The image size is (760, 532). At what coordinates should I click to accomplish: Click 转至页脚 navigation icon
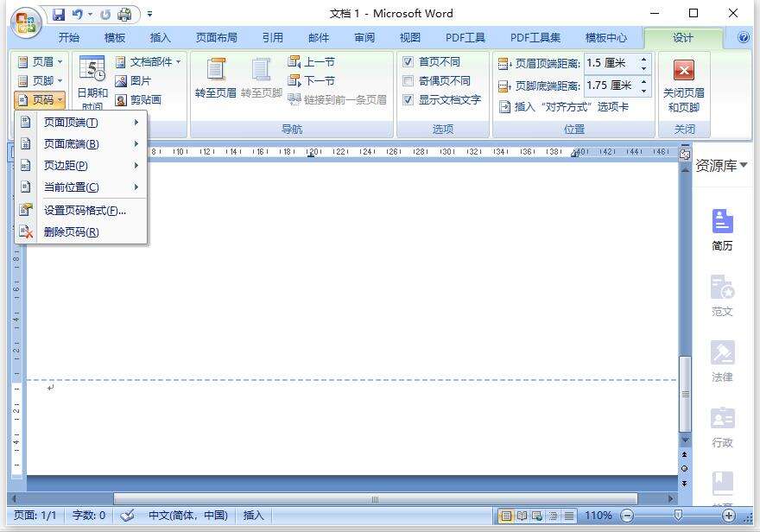click(x=261, y=77)
